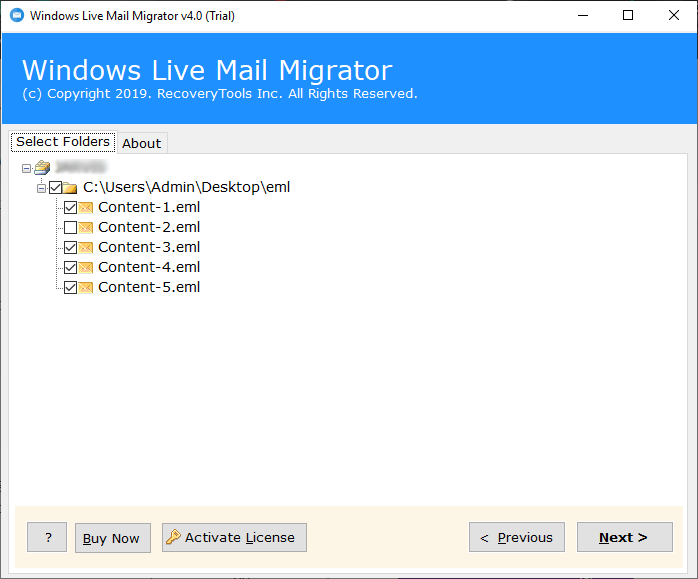This screenshot has width=698, height=579.
Task: Click the envelope icon of Content-5.eml
Action: click(x=85, y=287)
